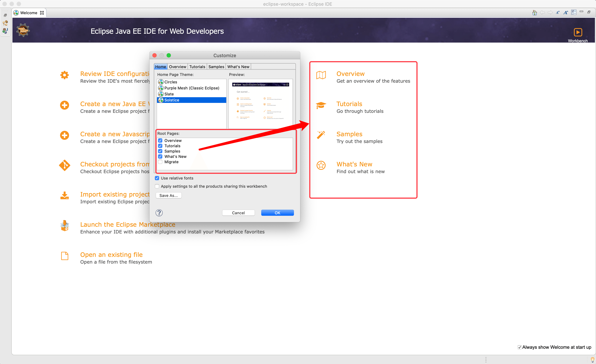This screenshot has width=596, height=364.
Task: Enable the Migrate root page checkbox
Action: coord(160,162)
